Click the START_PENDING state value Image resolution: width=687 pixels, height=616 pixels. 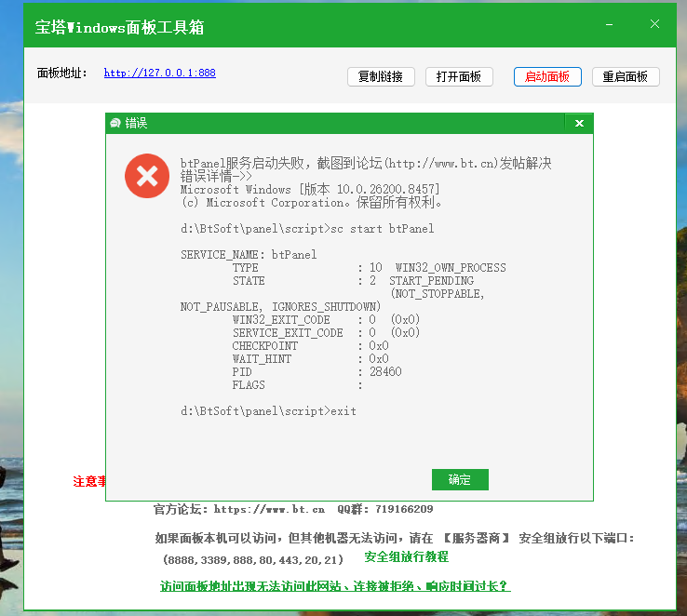click(x=431, y=281)
